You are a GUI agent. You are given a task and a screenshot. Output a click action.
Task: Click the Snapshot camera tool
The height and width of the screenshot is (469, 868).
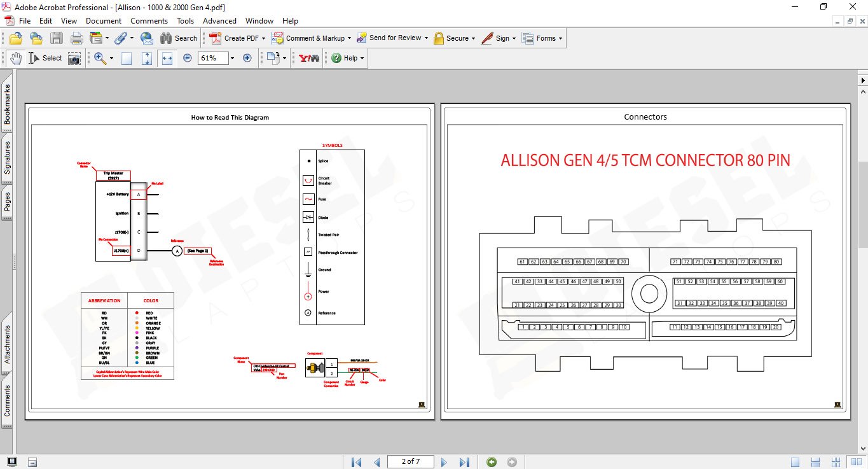(x=74, y=58)
